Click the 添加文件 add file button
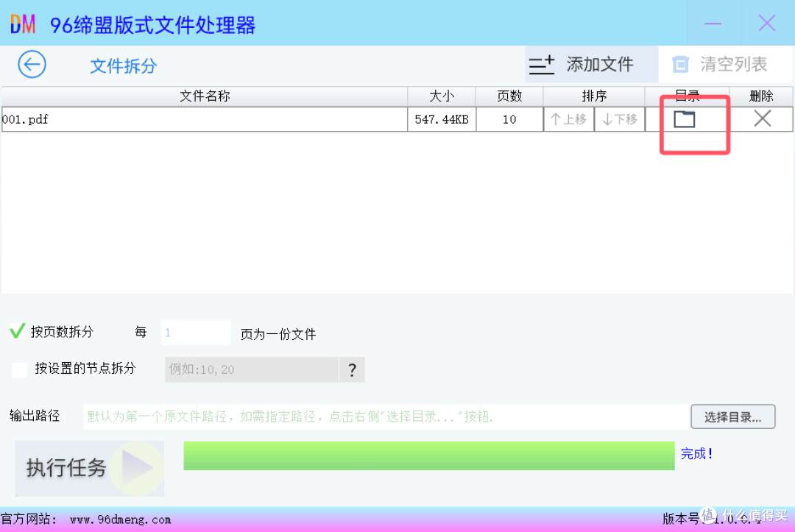 [591, 64]
